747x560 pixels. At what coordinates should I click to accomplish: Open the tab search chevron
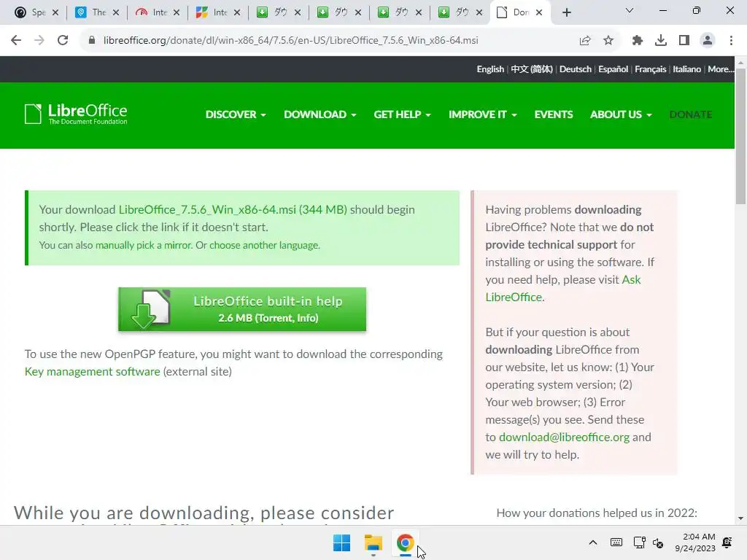tap(630, 10)
